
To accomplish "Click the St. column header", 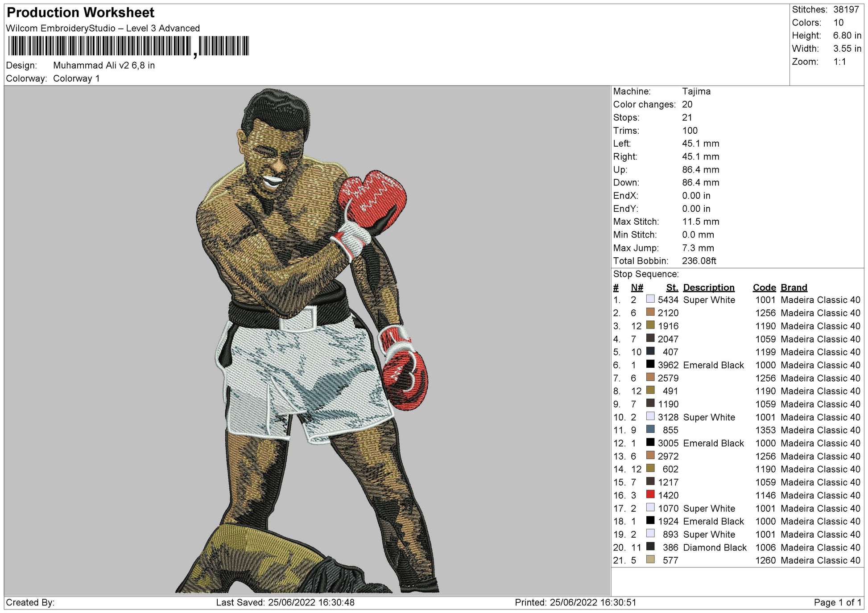I will pyautogui.click(x=672, y=288).
